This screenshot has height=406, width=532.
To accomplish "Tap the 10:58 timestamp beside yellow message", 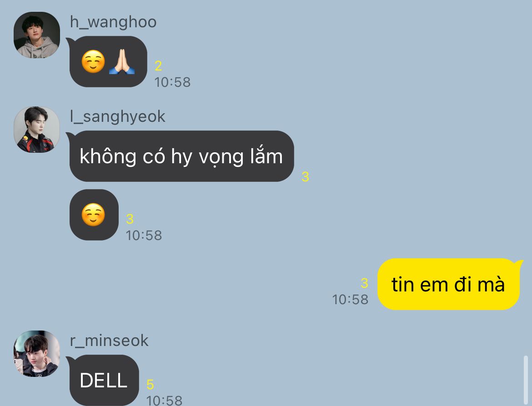I will [x=350, y=300].
